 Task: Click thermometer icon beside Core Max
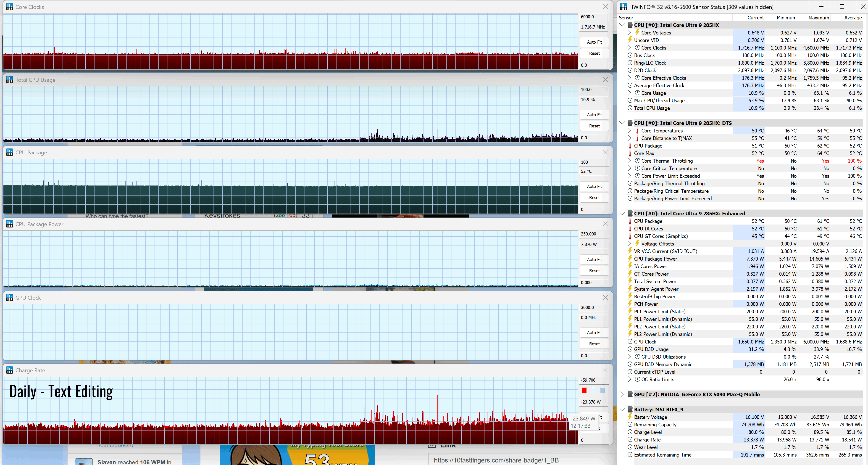[630, 153]
